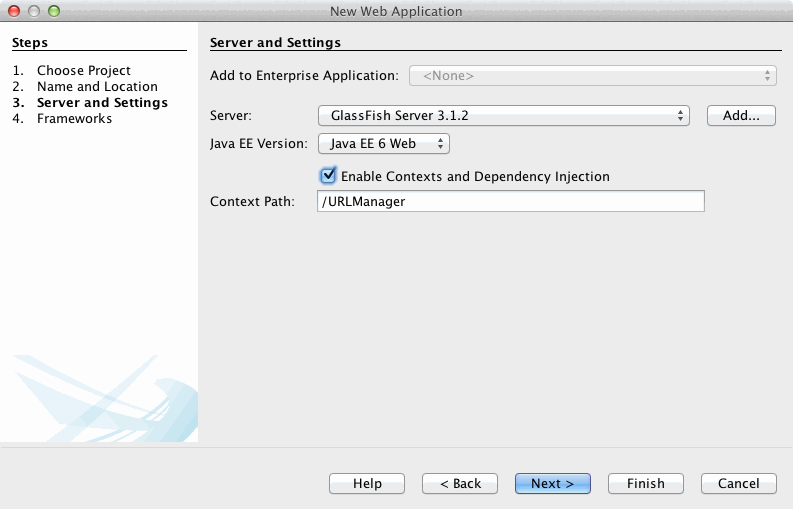Select the bold Server and Settings step
793x509 pixels.
(x=102, y=102)
